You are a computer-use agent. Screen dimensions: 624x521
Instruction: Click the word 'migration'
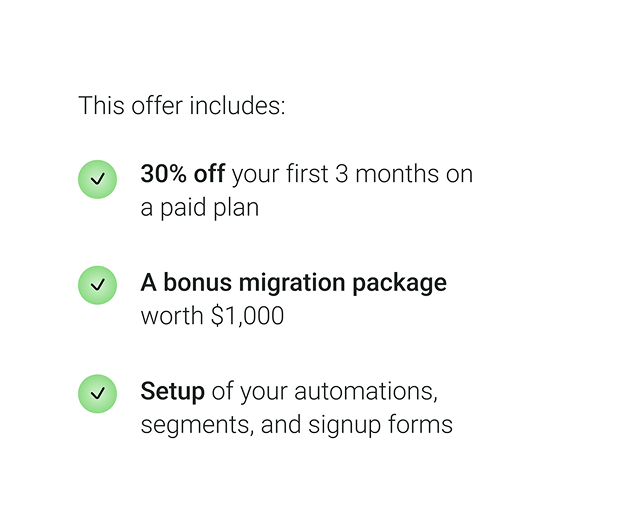pyautogui.click(x=292, y=283)
